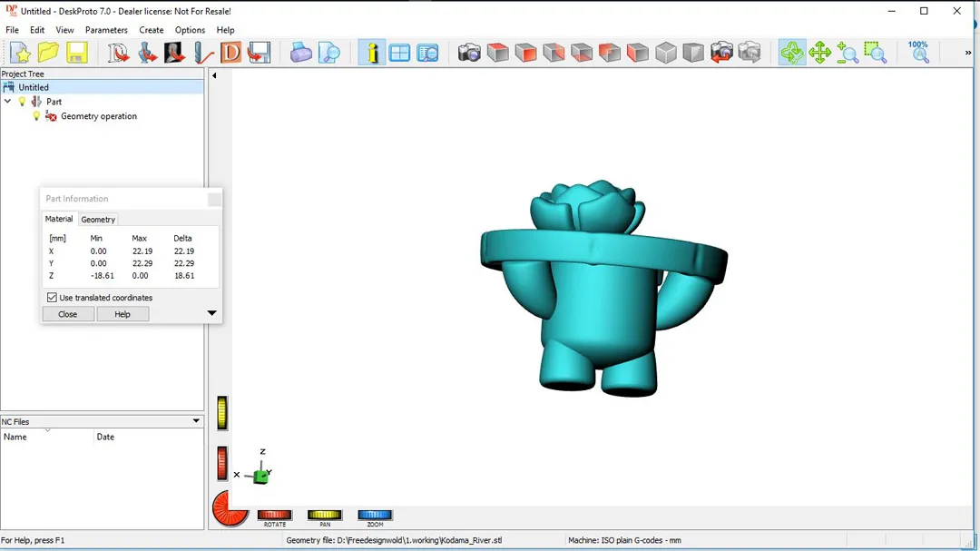Select the Geometry operation tree item
This screenshot has height=551, width=980.
point(99,116)
